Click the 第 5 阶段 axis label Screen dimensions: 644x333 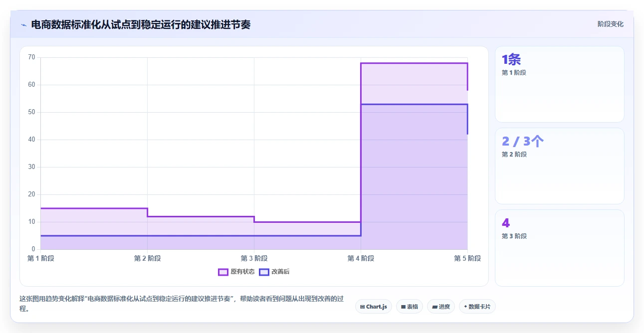467,258
